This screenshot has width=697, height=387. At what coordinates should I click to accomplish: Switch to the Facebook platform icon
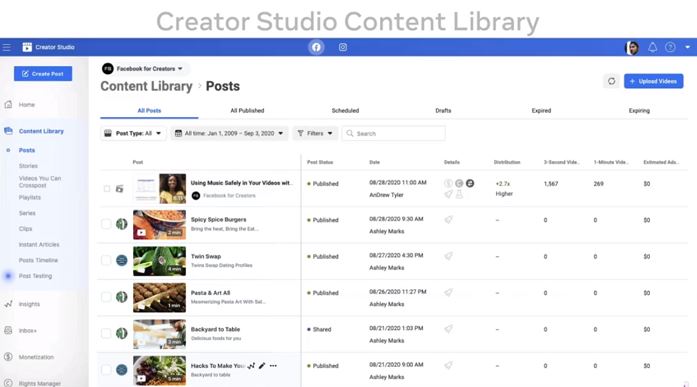coord(316,47)
